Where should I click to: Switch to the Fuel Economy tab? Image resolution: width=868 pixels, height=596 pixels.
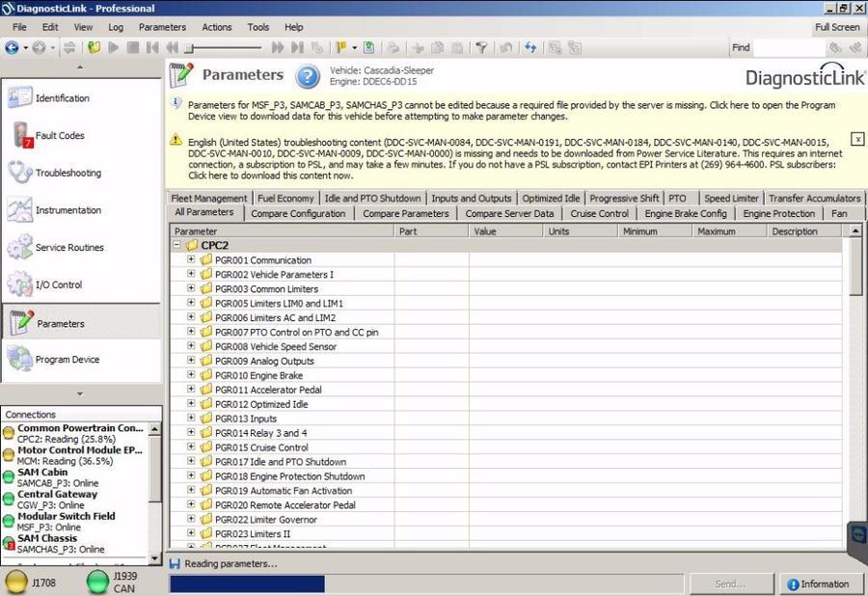(x=285, y=198)
